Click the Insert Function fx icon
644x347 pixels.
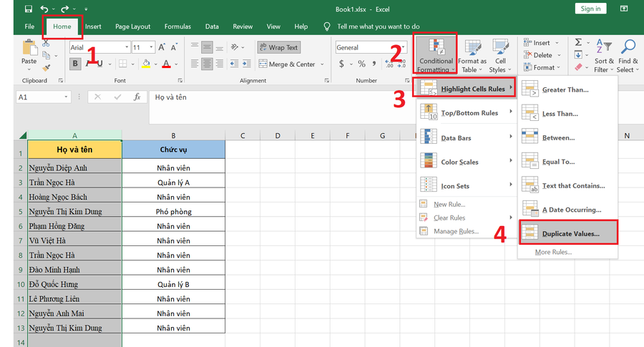(x=137, y=97)
